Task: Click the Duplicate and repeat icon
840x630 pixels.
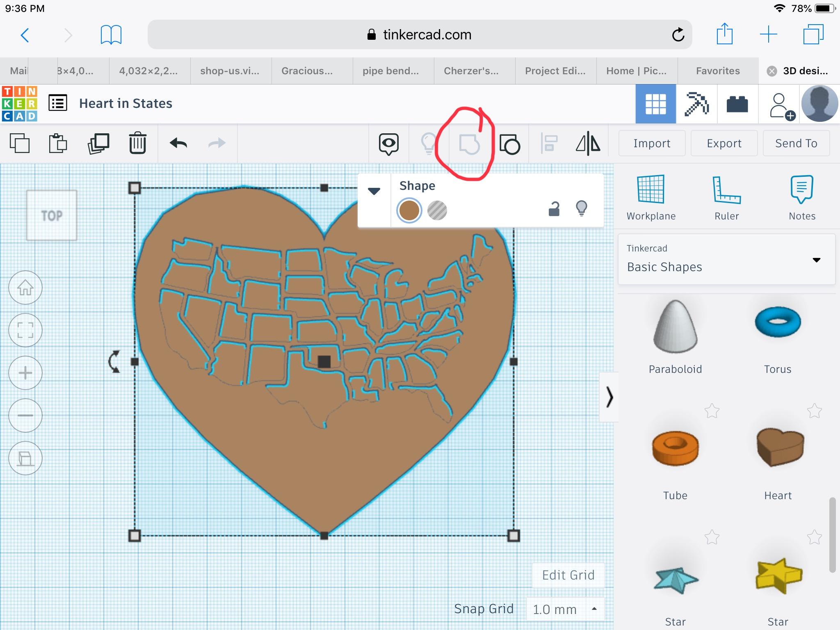Action: pos(98,144)
